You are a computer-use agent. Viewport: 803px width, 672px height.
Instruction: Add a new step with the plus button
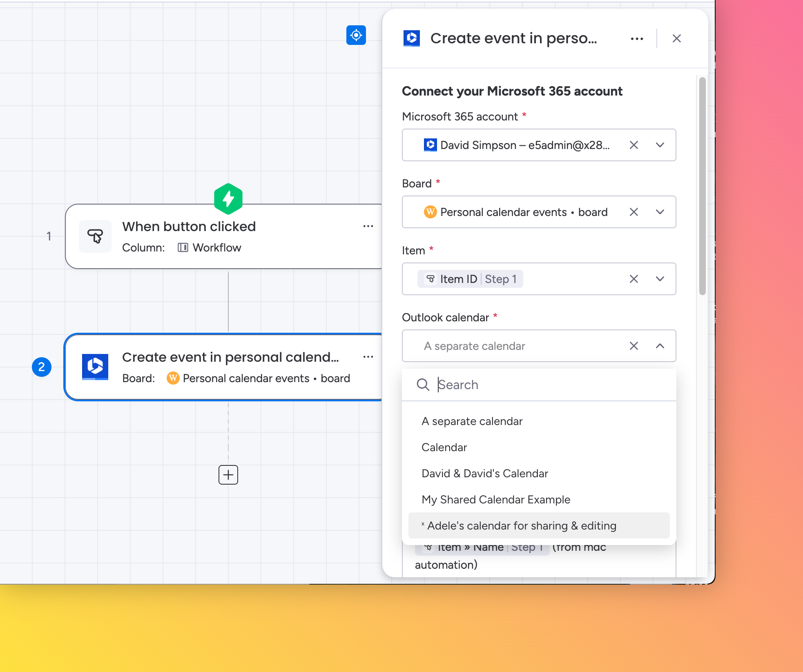[228, 475]
